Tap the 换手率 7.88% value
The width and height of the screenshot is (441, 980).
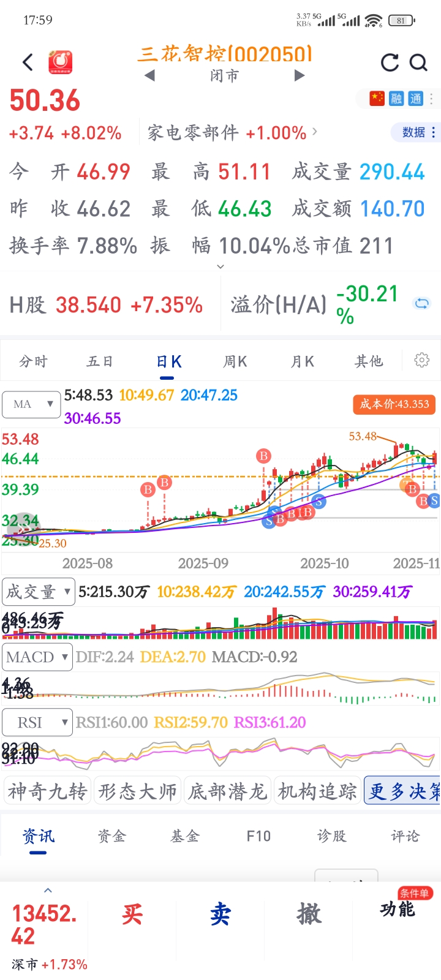point(73,246)
